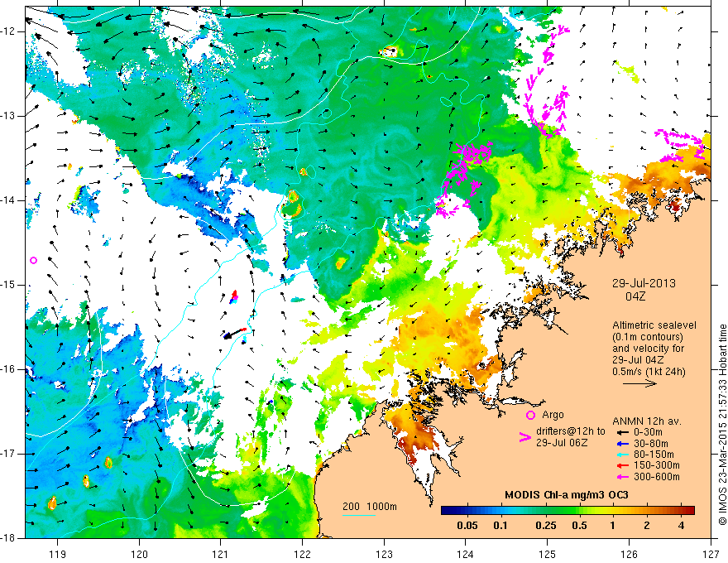Click the '30-80m' depth label
This screenshot has height=563, width=728.
pyautogui.click(x=650, y=444)
